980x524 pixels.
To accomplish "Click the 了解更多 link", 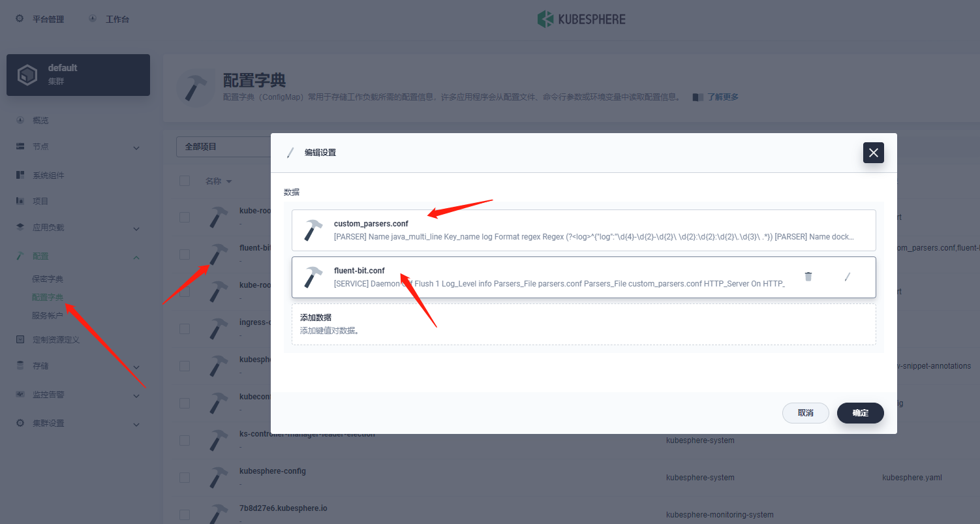I will click(x=723, y=97).
